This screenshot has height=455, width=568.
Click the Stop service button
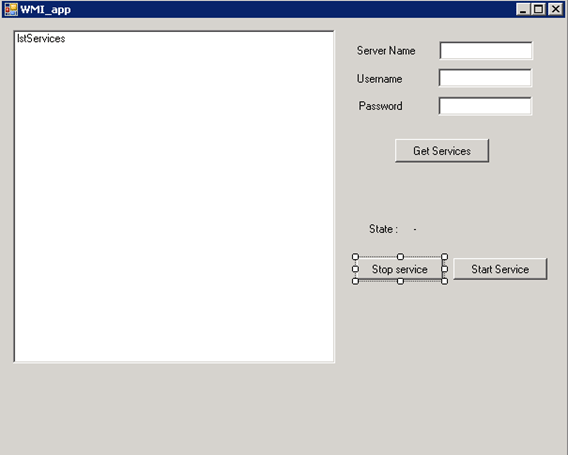click(400, 269)
